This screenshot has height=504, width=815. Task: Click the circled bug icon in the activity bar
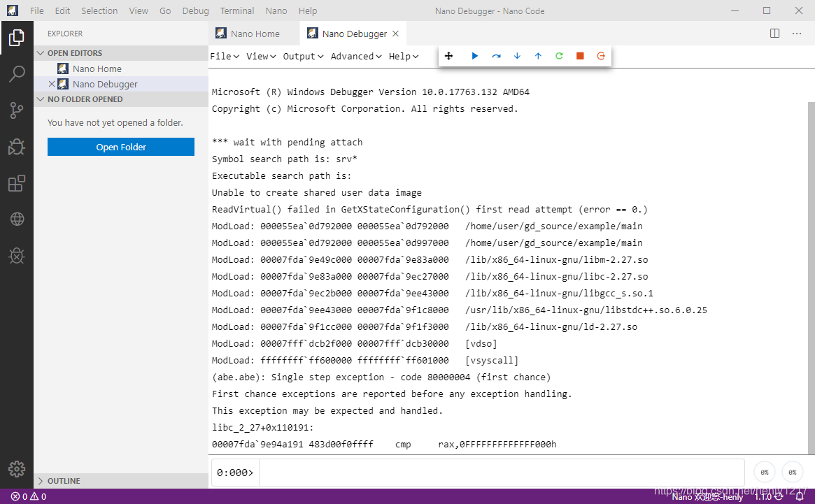(x=17, y=256)
